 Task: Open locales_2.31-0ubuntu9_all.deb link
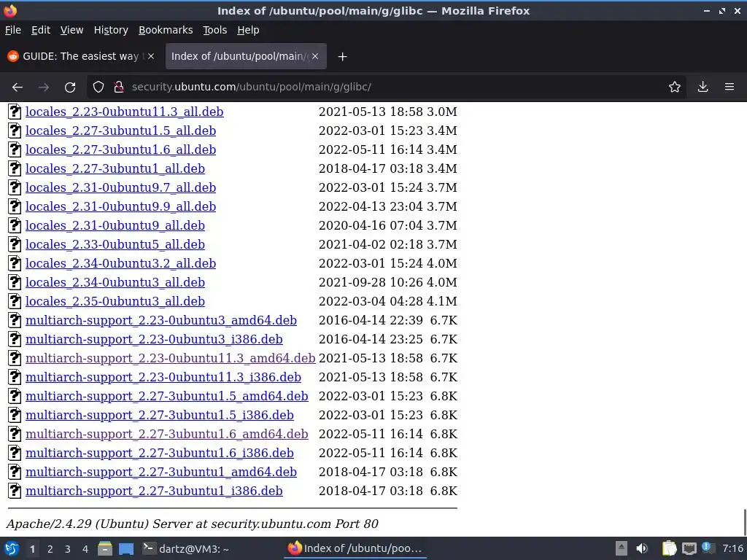click(115, 225)
